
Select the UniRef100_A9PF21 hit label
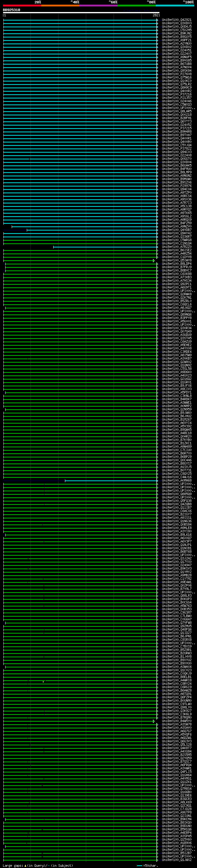[x=177, y=40]
